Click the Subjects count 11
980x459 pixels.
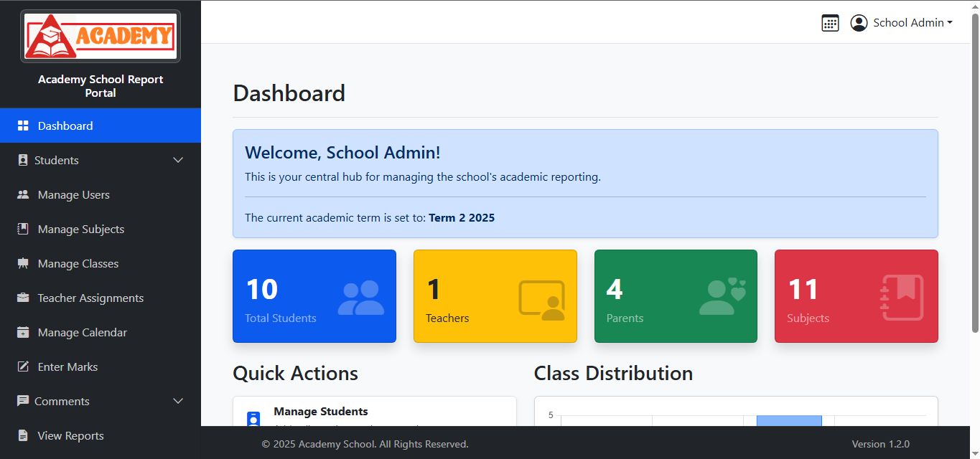(x=803, y=289)
